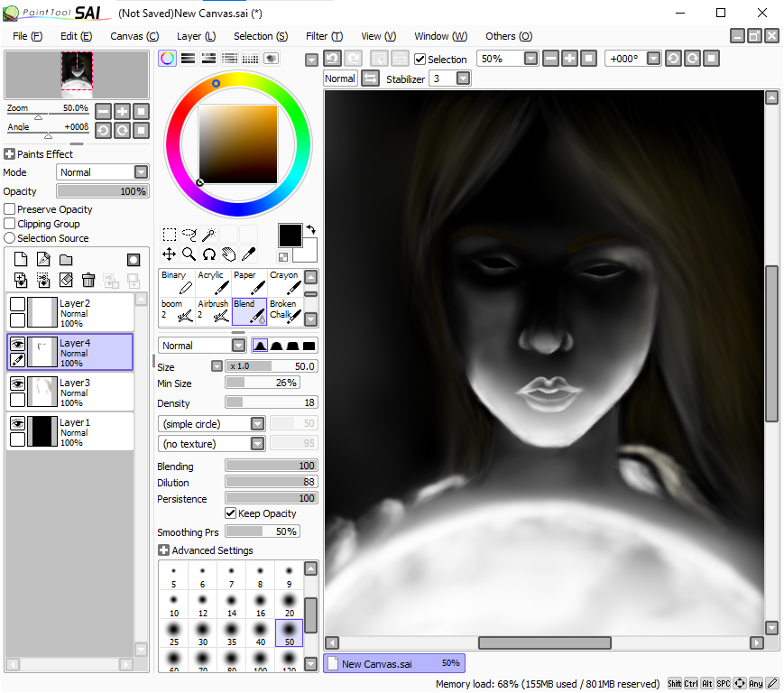Uncheck the Selection checkbox in toolbar
Viewport: 784px width, 693px height.
point(420,60)
